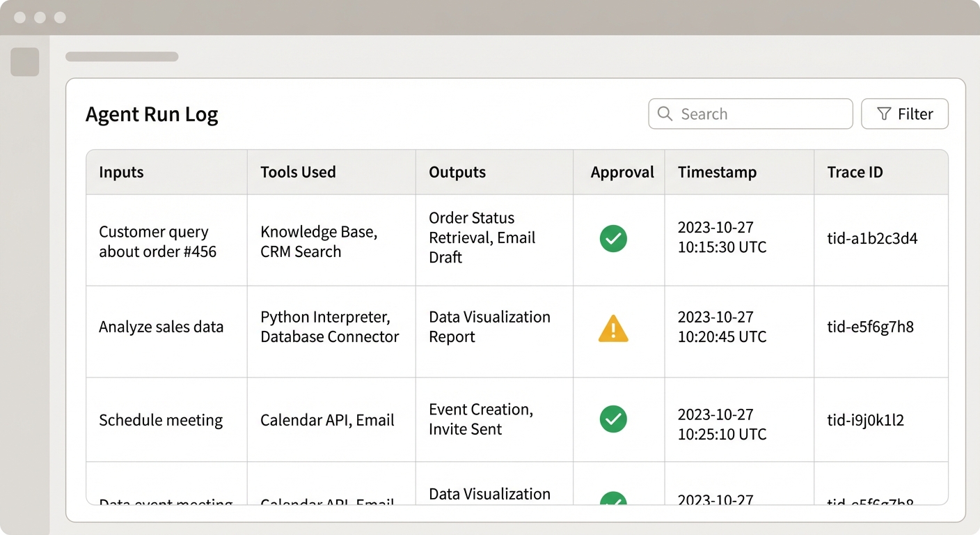Screen dimensions: 980x535
Task: Click the Approval column header
Action: pos(622,172)
